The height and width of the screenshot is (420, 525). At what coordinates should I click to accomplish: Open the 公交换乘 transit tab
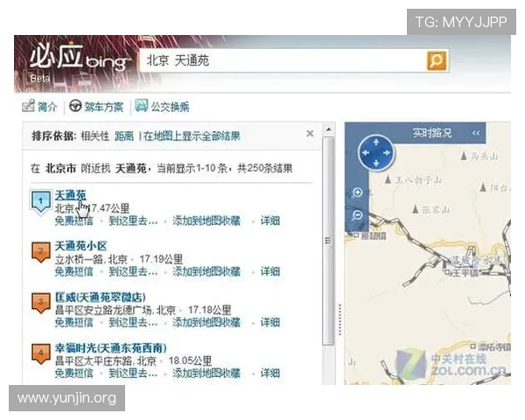[x=170, y=107]
